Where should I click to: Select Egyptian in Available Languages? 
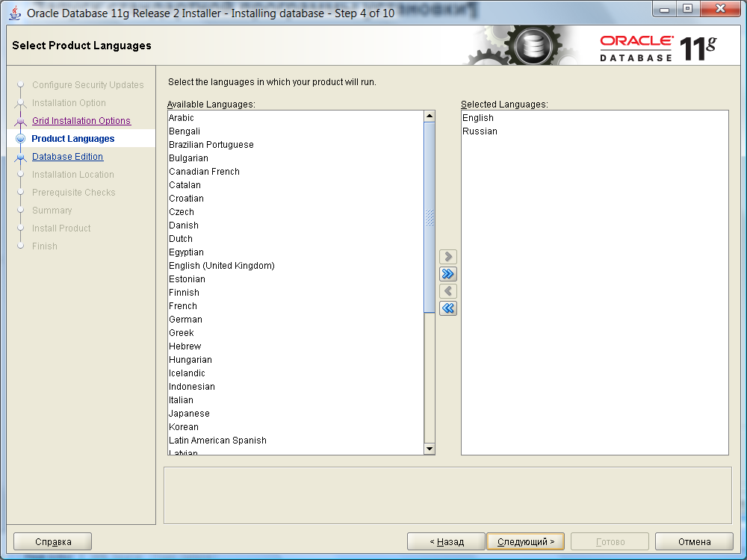coord(295,252)
